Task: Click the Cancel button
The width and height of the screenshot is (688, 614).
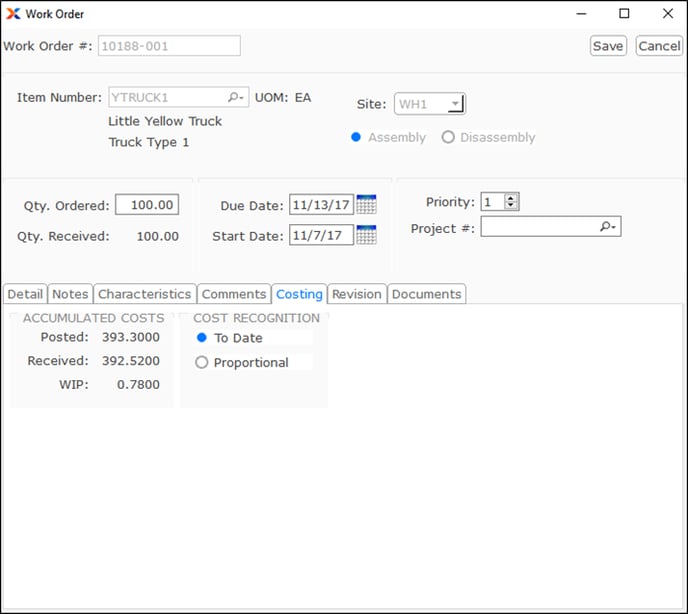Action: click(659, 46)
